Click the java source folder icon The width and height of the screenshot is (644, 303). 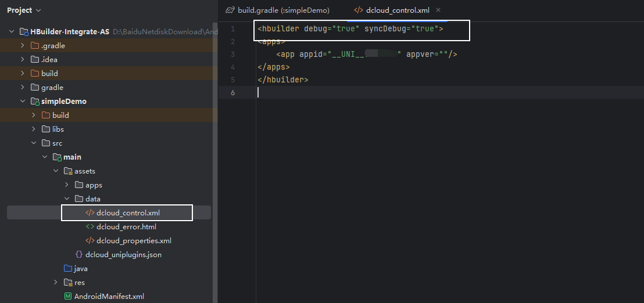[67, 269]
